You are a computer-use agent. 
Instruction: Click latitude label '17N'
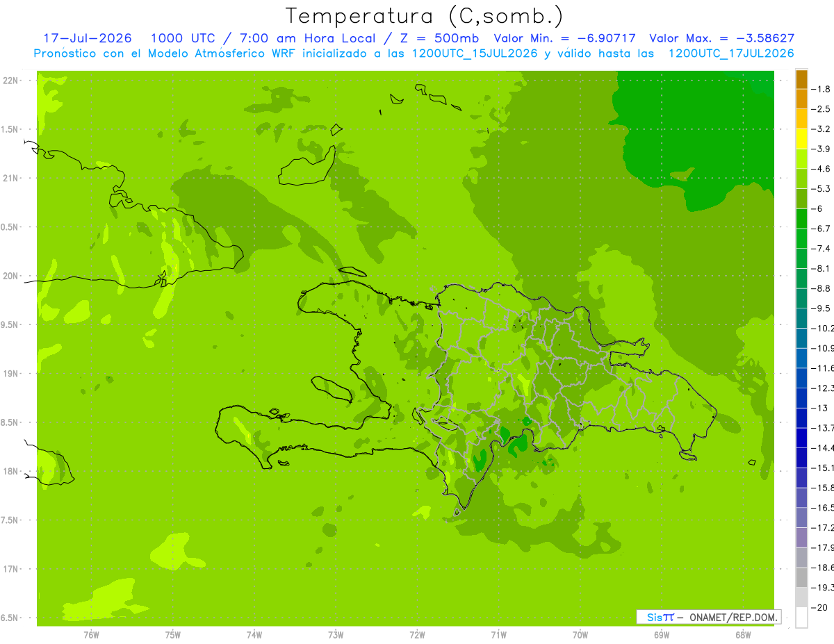(11, 569)
